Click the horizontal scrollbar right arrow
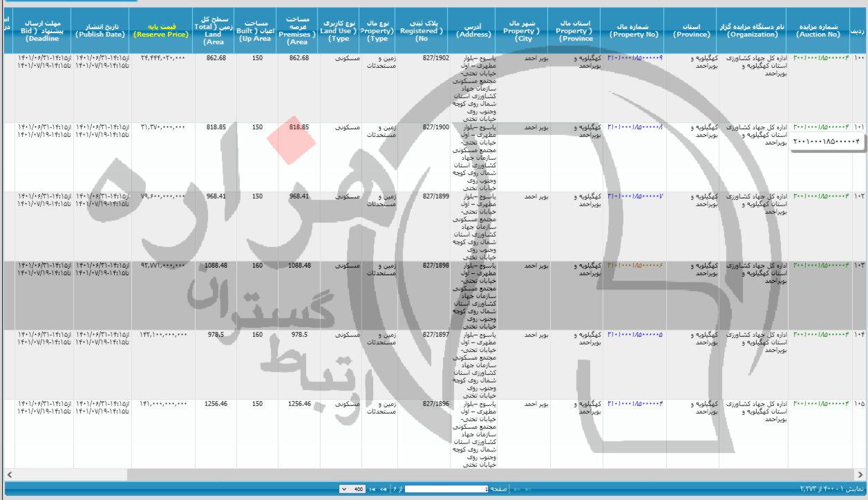 [x=860, y=474]
